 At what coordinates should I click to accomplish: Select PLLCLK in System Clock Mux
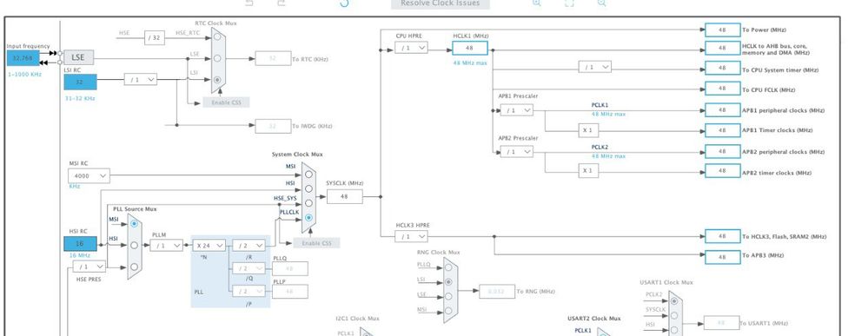point(308,218)
